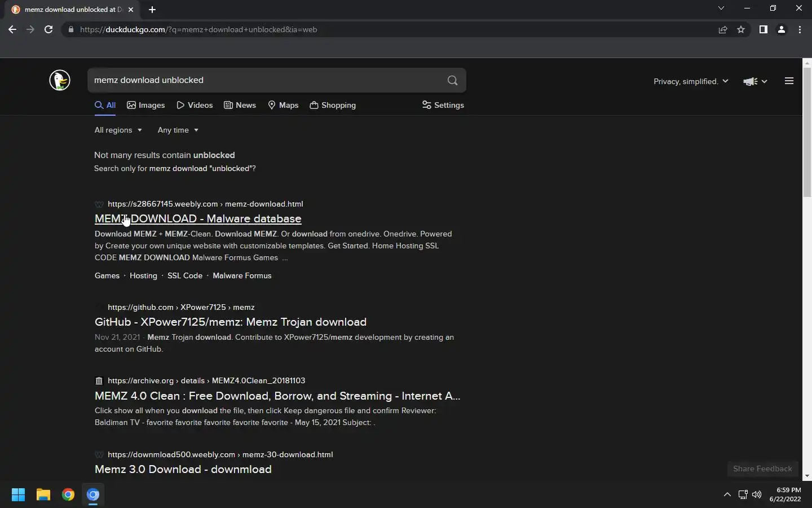
Task: Open the Any time filter
Action: coord(178,130)
